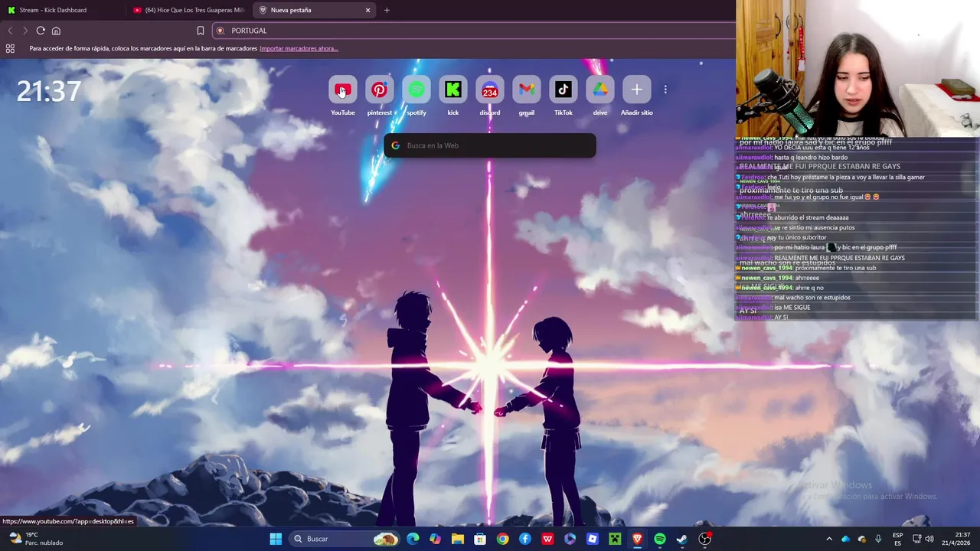Open the apps grid in bookmarks bar

pos(10,48)
